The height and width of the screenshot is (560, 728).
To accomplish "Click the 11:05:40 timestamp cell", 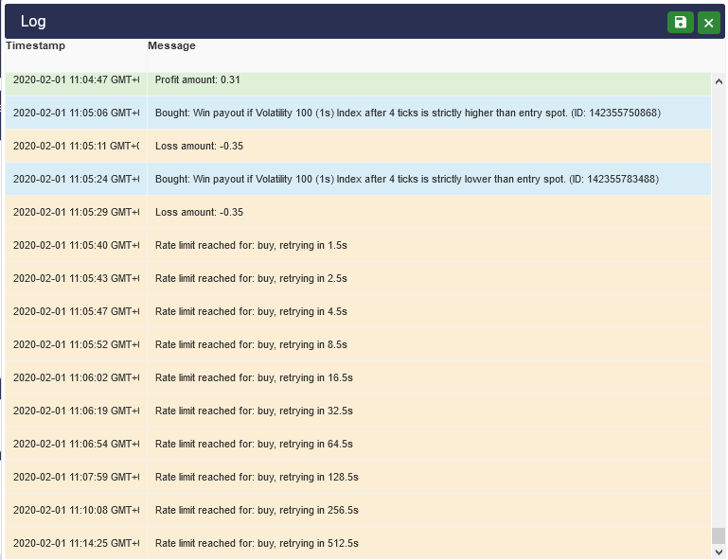I will [x=76, y=245].
